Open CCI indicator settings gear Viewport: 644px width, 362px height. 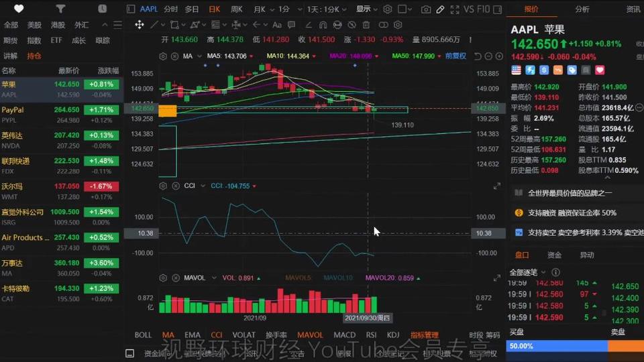pos(163,186)
